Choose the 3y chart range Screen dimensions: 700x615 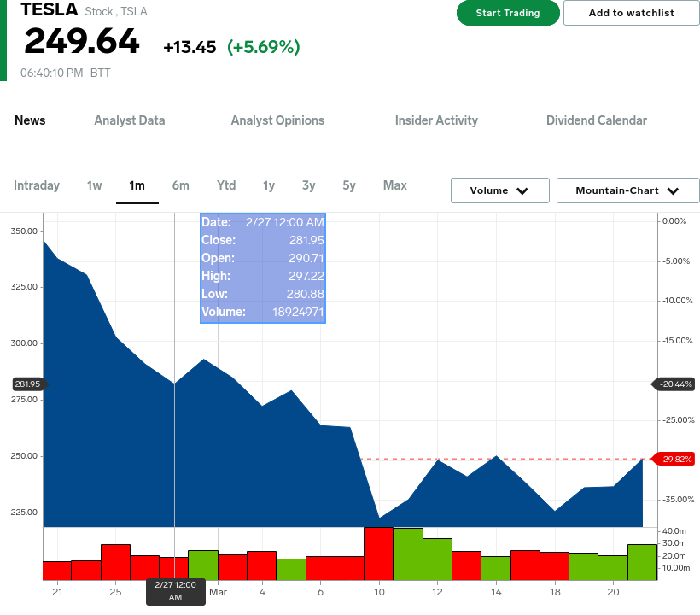[308, 185]
